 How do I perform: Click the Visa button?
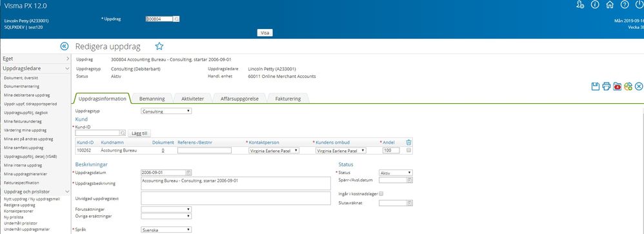[265, 33]
